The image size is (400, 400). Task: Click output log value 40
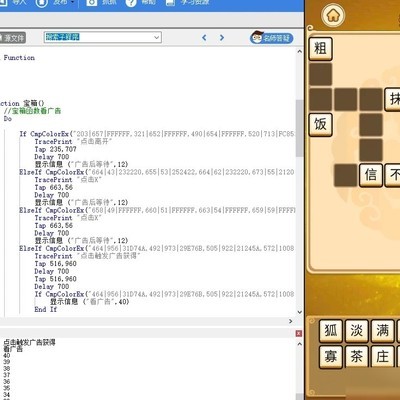[x=7, y=356]
